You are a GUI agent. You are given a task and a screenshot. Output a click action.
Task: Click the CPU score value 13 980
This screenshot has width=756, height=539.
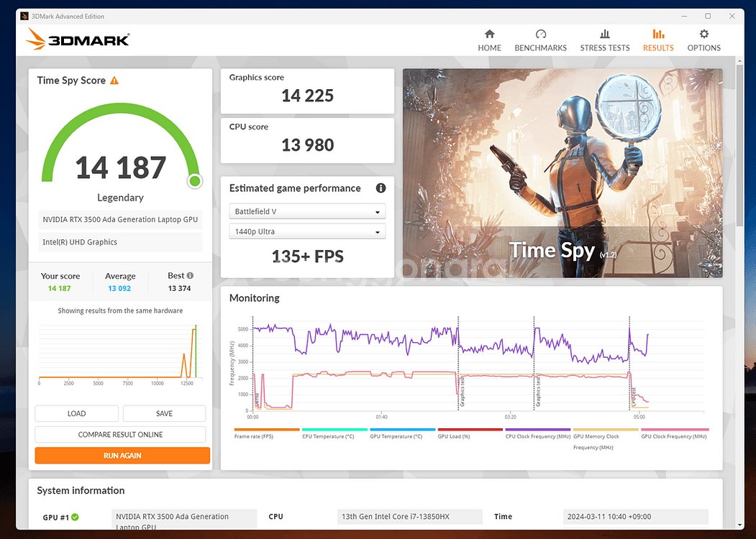(308, 144)
